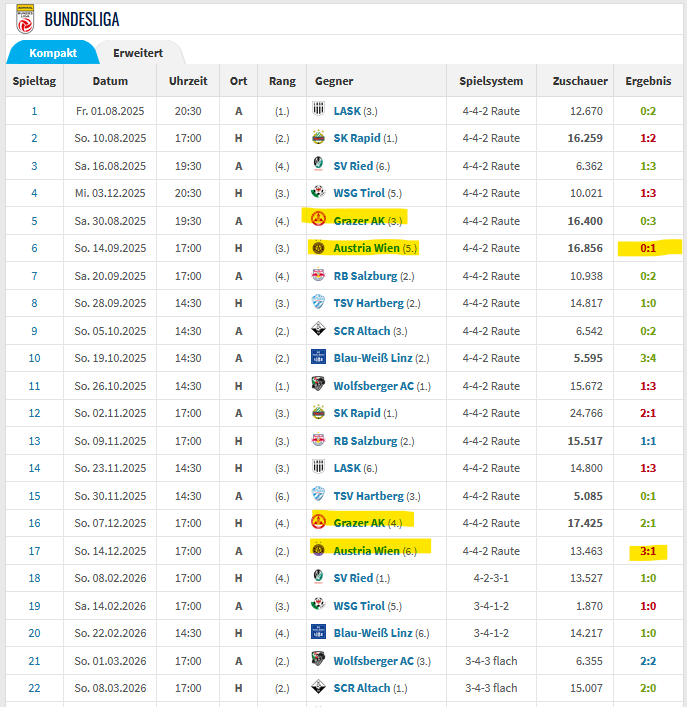Screen dimensions: 687x707
Task: Click matchday number 18 link
Action: click(x=34, y=578)
